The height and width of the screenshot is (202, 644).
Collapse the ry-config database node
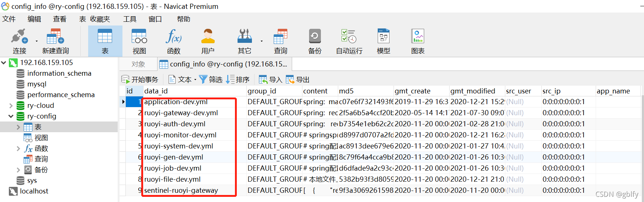(x=11, y=116)
